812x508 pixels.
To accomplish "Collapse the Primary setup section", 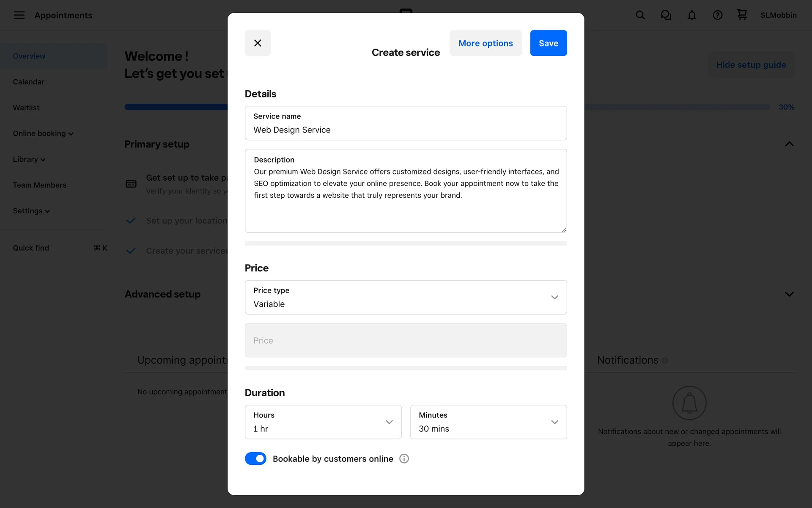I will 789,144.
